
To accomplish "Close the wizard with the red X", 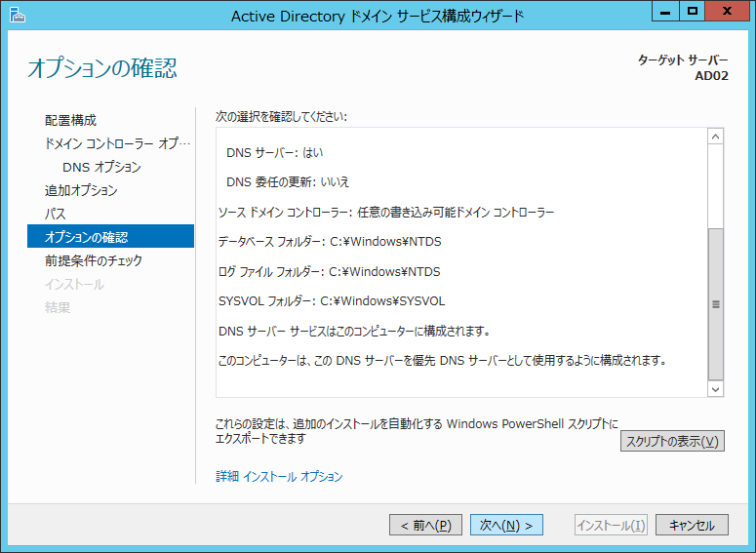I will pyautogui.click(x=728, y=12).
